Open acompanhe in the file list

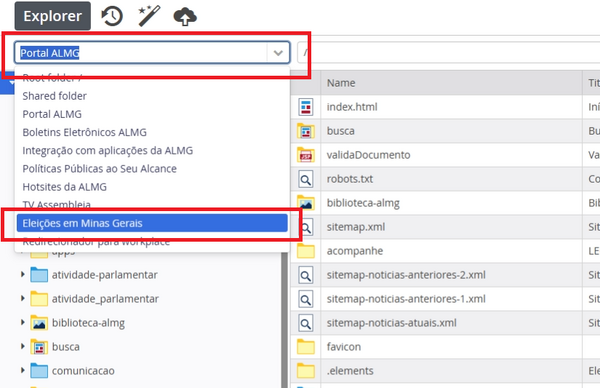(355, 251)
